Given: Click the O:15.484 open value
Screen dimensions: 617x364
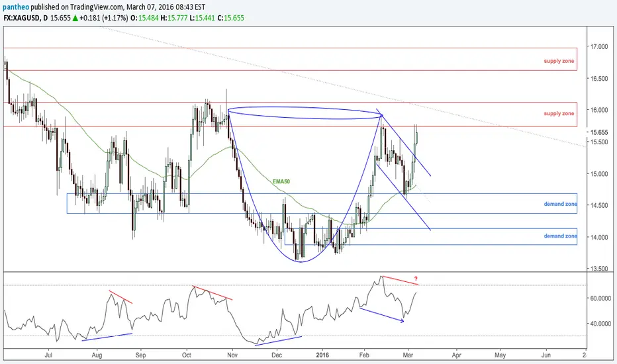Looking at the screenshot, I should pyautogui.click(x=144, y=18).
